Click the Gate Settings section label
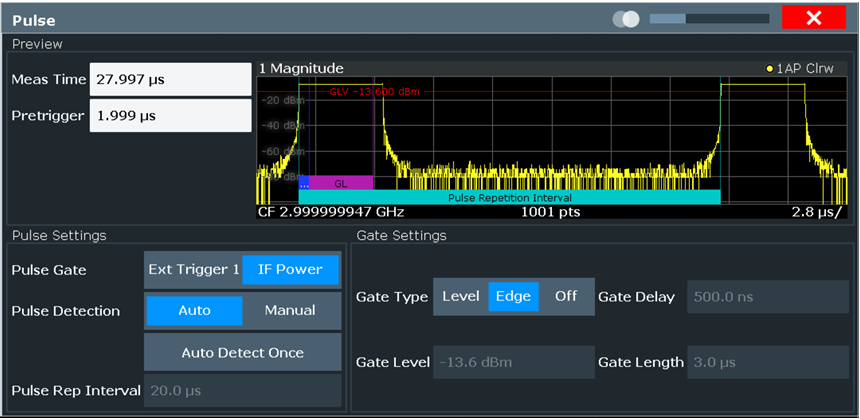This screenshot has height=420, width=860. (401, 236)
